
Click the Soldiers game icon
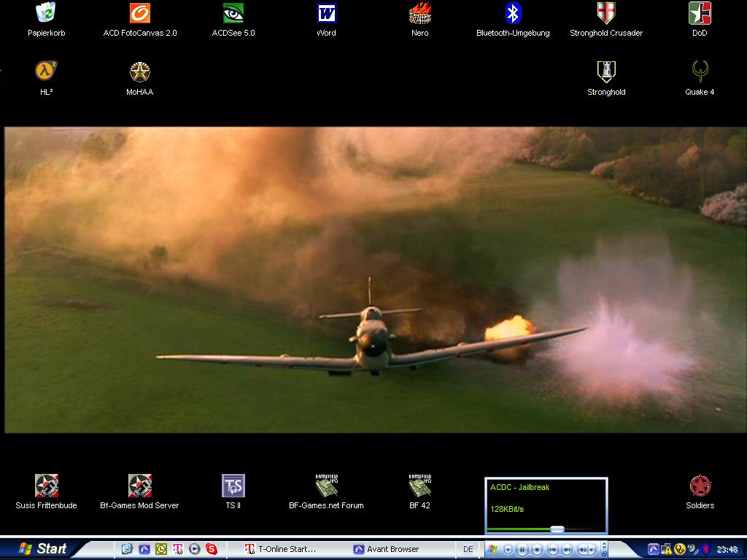tap(700, 486)
